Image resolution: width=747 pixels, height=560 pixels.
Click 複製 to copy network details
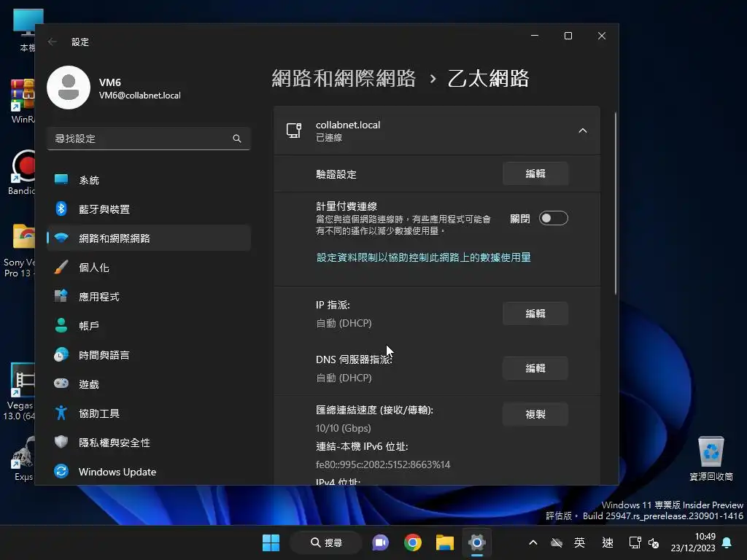(535, 414)
